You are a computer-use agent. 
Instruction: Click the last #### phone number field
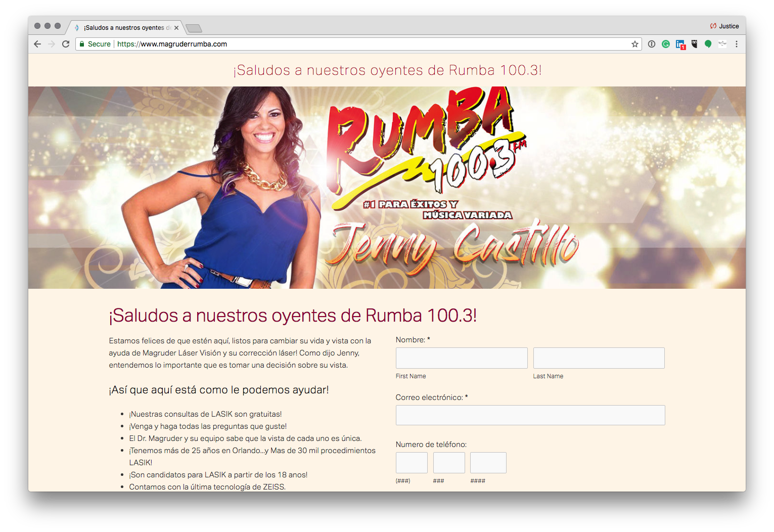coord(488,463)
